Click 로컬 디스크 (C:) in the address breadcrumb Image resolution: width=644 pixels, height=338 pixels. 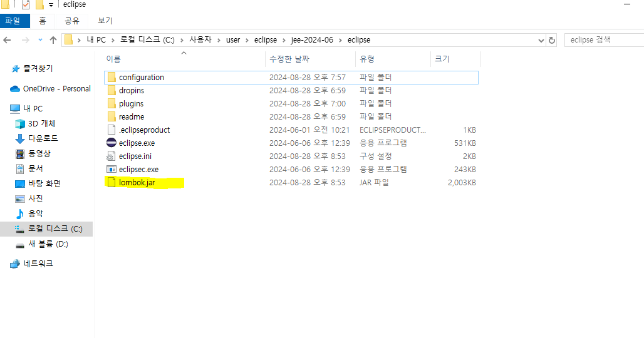click(x=147, y=40)
